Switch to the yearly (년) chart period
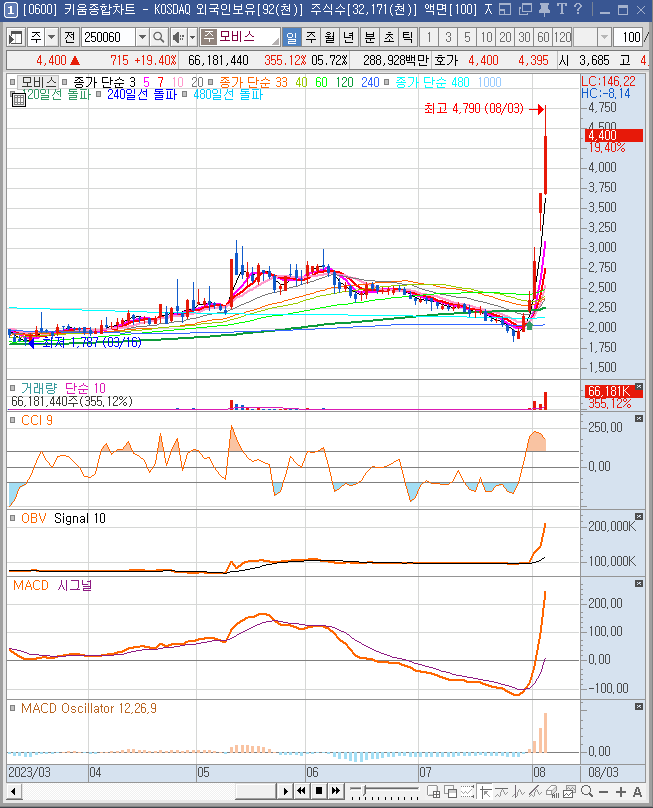The image size is (653, 808). [x=348, y=37]
